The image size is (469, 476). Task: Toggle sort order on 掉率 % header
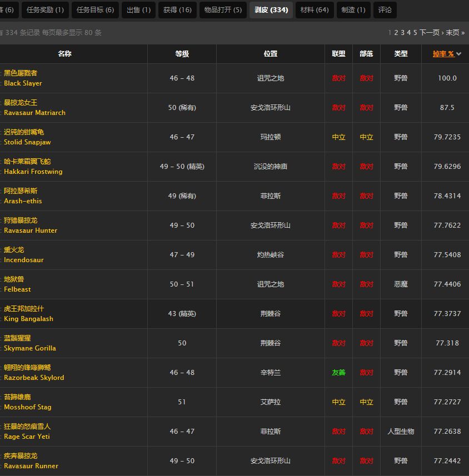(x=444, y=54)
